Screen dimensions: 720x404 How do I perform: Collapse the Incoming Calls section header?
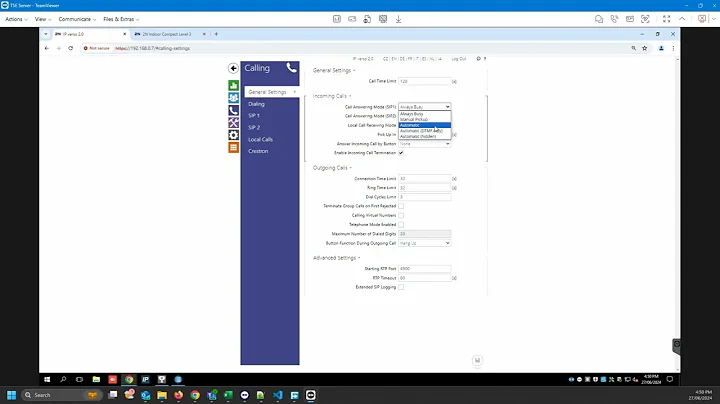click(332, 96)
